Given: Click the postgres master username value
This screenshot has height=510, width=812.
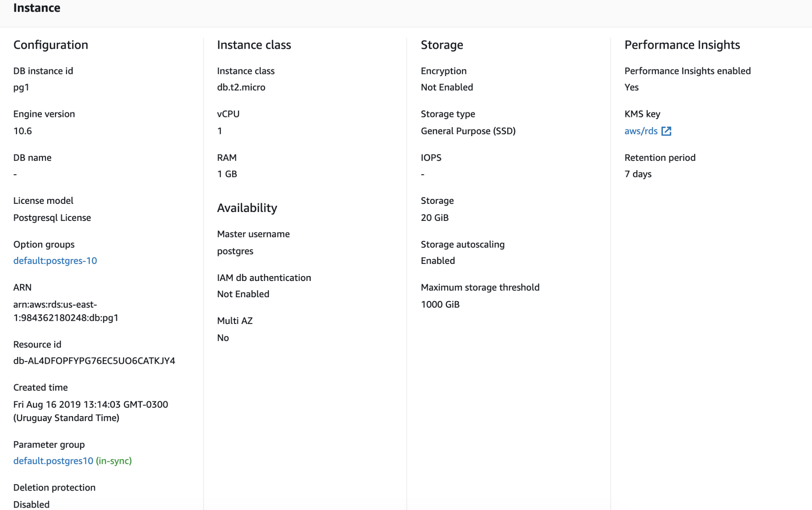Looking at the screenshot, I should pos(235,251).
